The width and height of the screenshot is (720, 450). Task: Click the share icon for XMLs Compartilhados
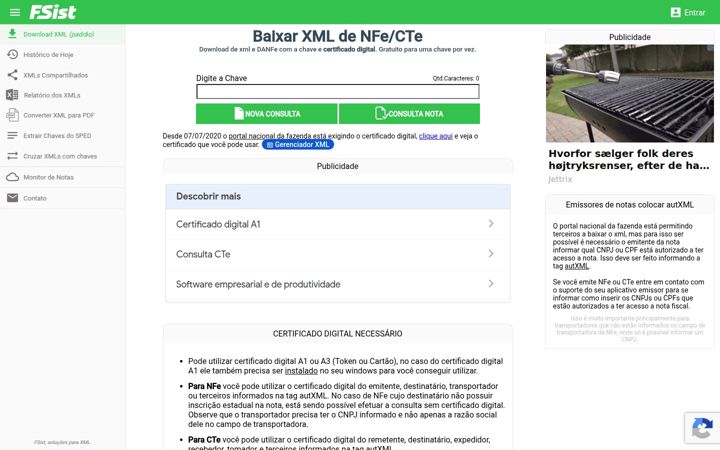pyautogui.click(x=12, y=75)
